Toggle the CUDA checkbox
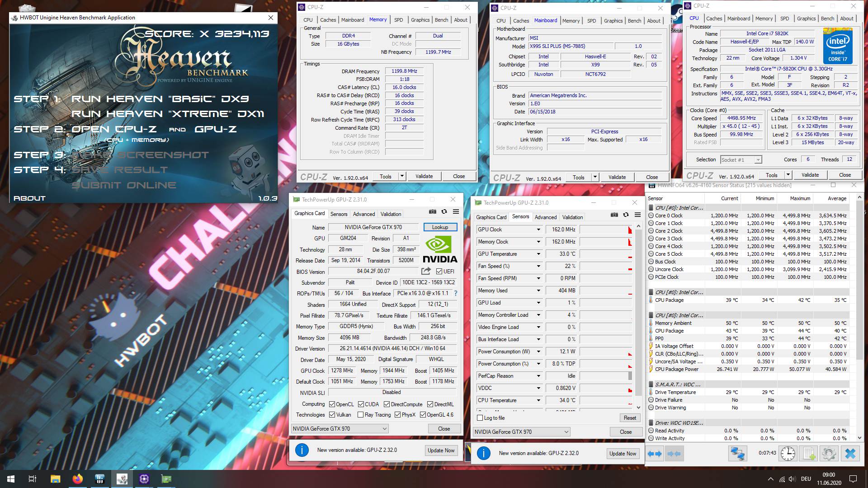Image resolution: width=868 pixels, height=488 pixels. [361, 404]
